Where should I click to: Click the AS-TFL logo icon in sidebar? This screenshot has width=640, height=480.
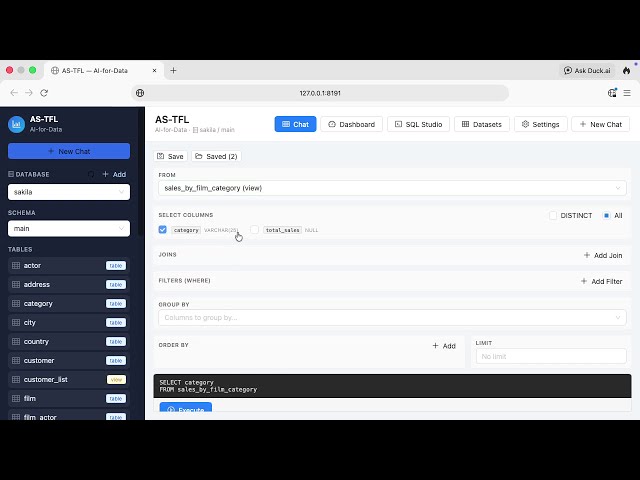click(16, 124)
